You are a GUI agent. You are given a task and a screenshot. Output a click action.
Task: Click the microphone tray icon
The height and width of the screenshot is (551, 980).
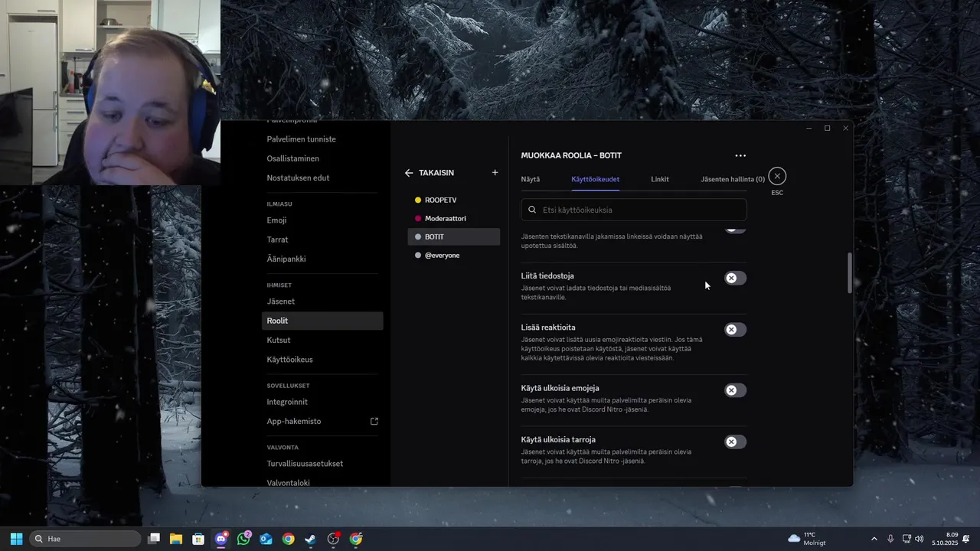890,539
